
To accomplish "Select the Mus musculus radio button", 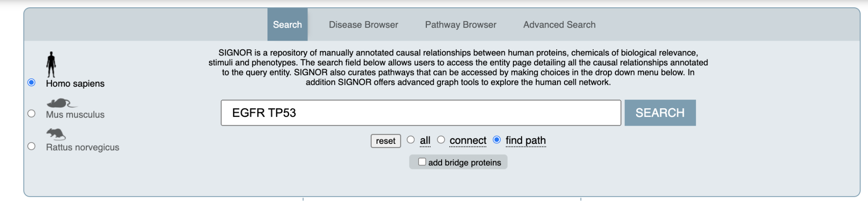I will tap(31, 113).
